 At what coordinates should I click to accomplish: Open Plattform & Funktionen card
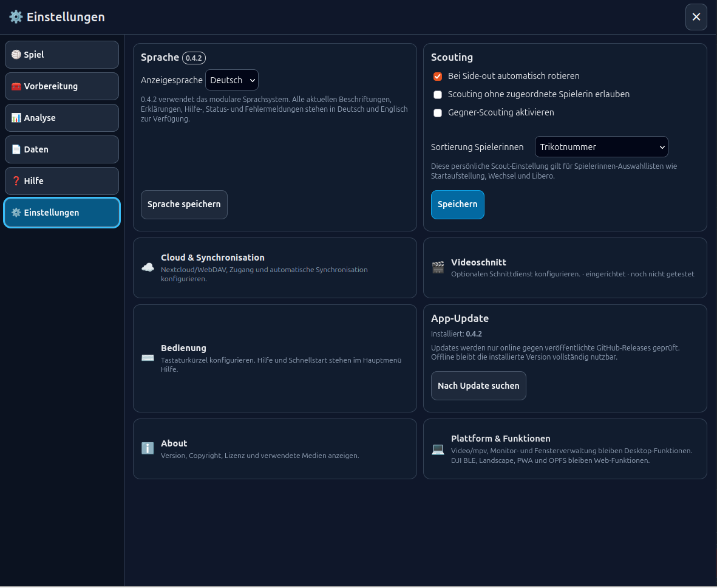tap(565, 449)
